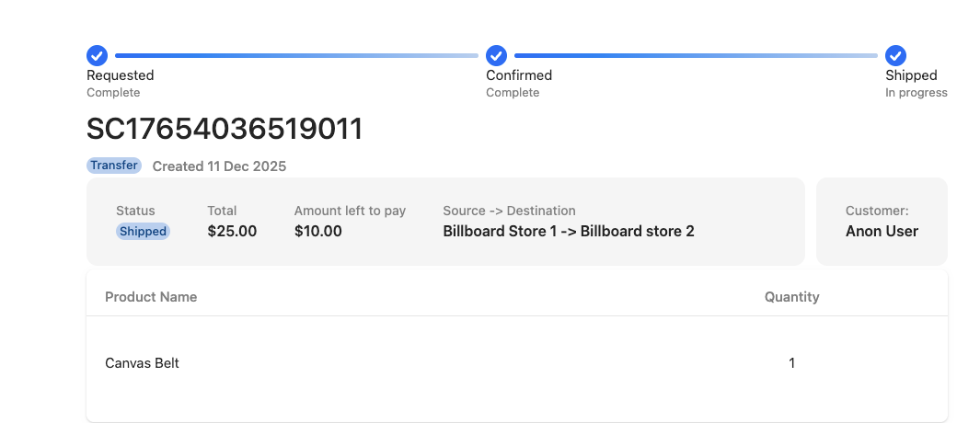
Task: Click the $25.00 total amount
Action: click(x=232, y=232)
